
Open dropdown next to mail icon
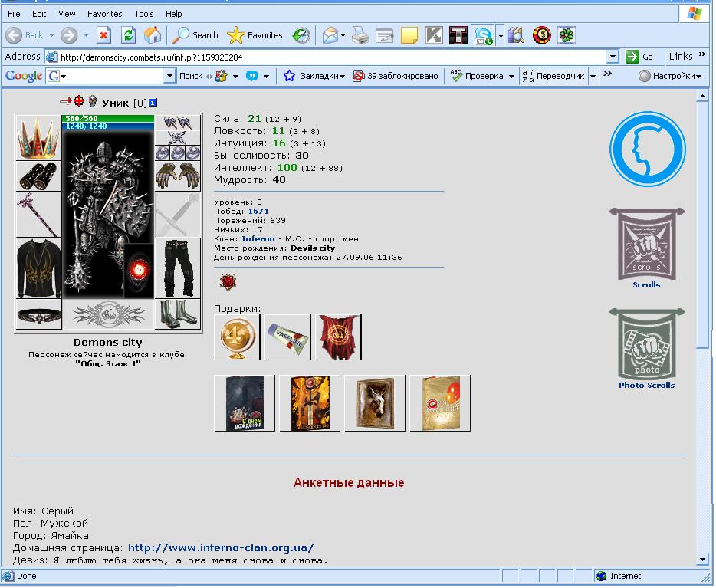(343, 35)
